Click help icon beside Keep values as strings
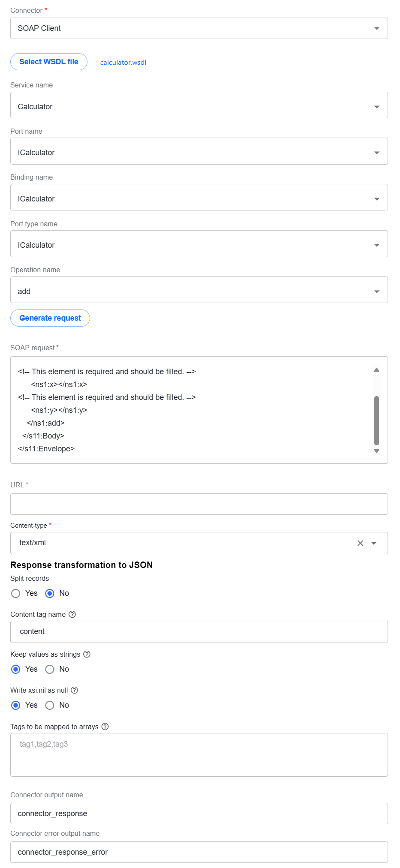The width and height of the screenshot is (400, 868). pos(87,654)
